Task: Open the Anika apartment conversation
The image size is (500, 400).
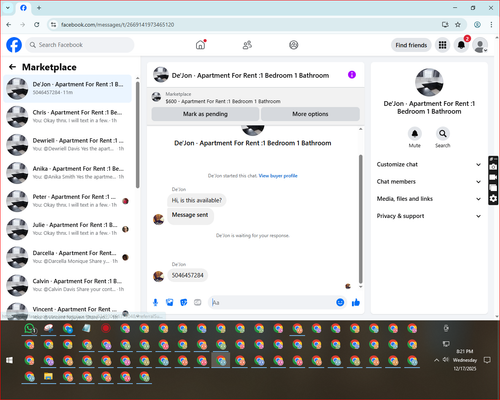Action: tap(68, 173)
